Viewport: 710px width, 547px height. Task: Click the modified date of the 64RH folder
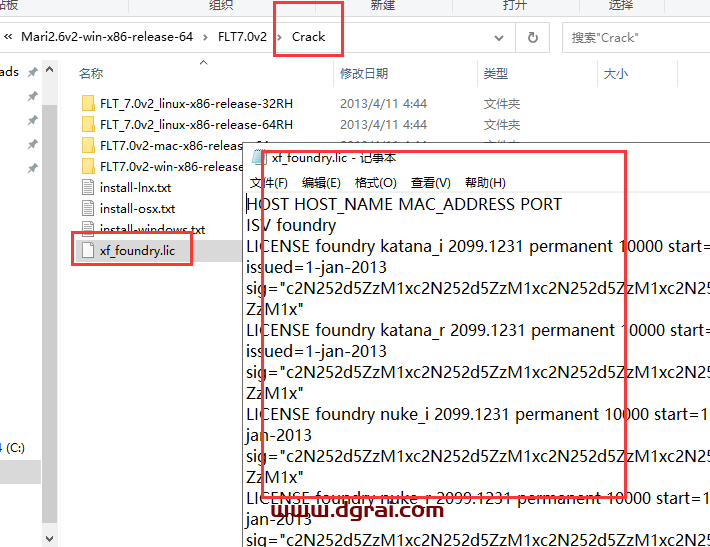384,125
